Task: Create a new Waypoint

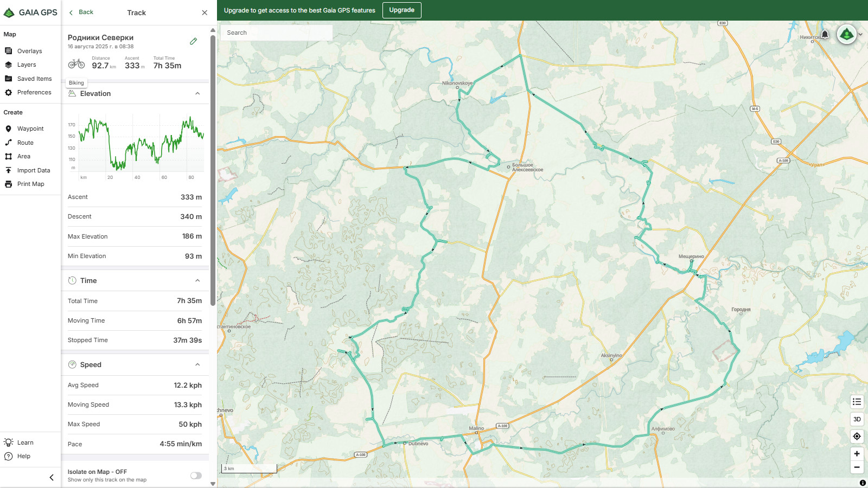Action: click(x=30, y=129)
